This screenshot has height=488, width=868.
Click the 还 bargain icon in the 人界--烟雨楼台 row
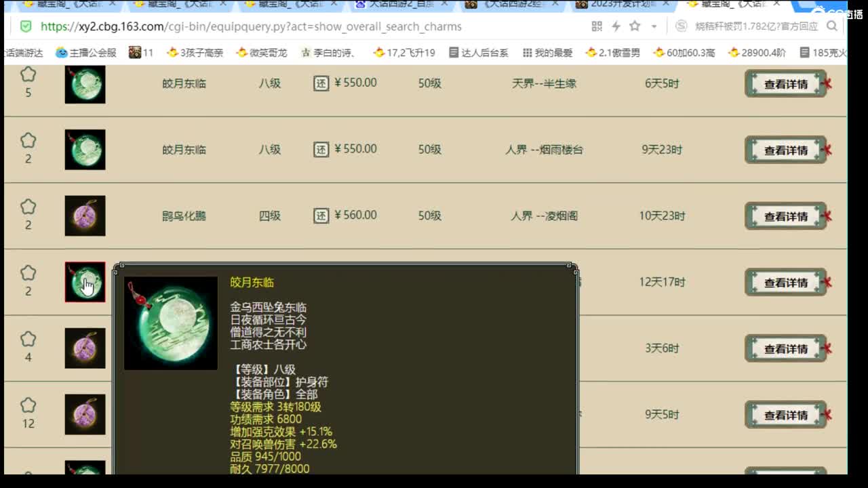point(321,149)
